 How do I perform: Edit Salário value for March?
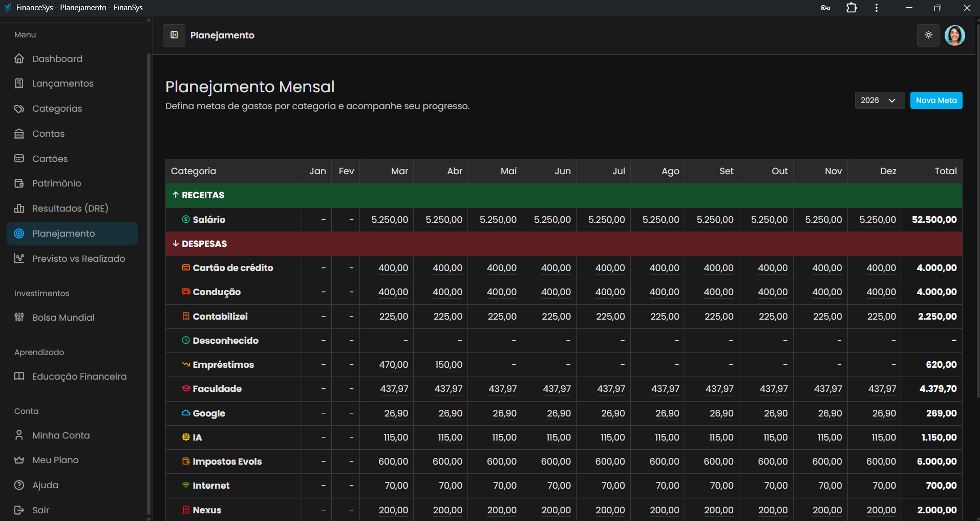[390, 220]
